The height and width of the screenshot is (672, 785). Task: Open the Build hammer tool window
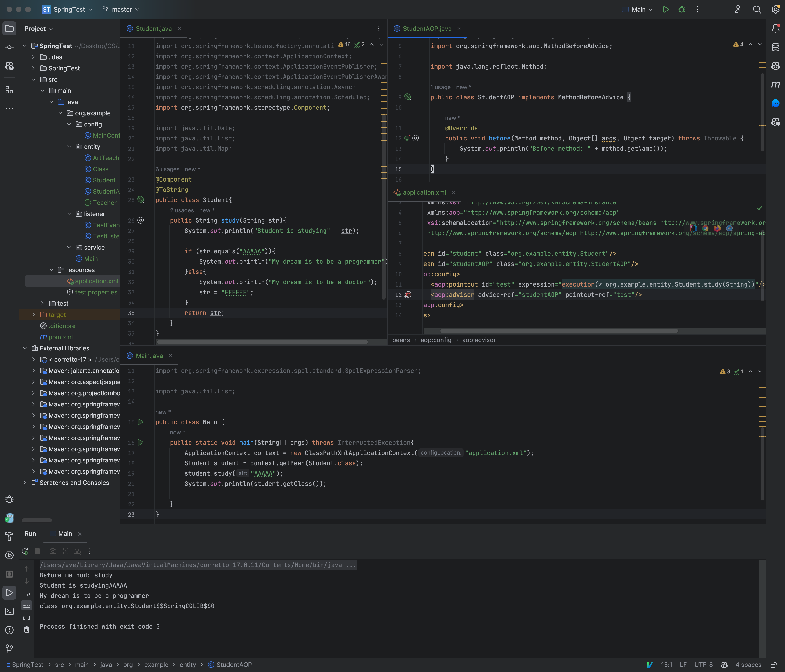10,536
